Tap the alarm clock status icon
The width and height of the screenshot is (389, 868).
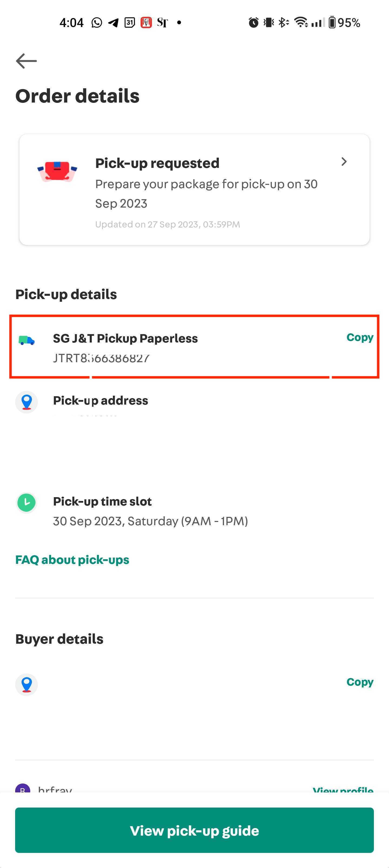(x=253, y=23)
